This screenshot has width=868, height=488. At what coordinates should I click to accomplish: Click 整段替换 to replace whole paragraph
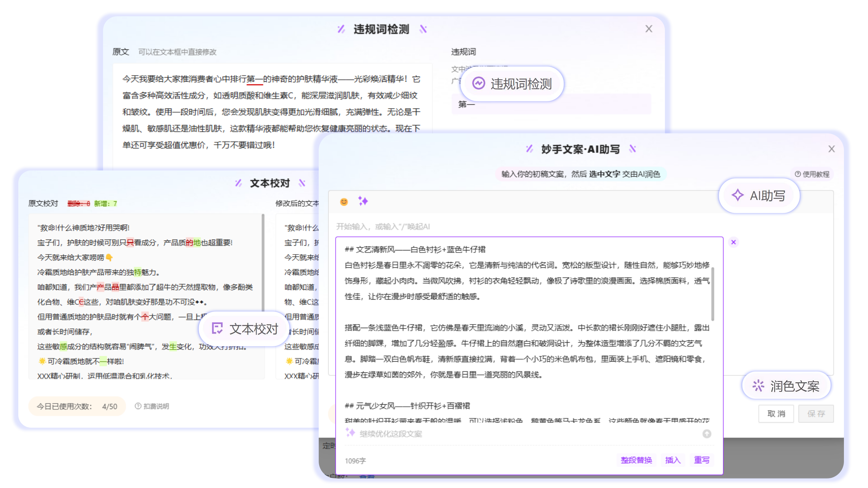coord(636,460)
